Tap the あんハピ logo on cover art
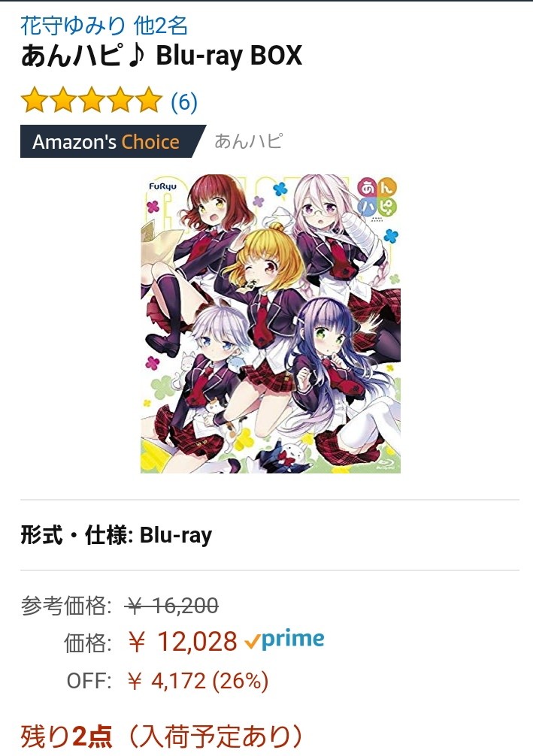This screenshot has width=533, height=756. click(x=377, y=198)
